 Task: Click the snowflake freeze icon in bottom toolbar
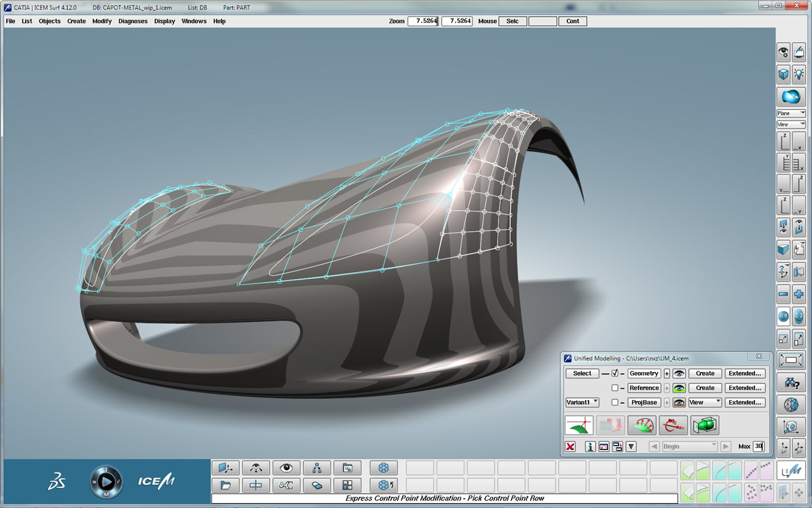[x=384, y=467]
